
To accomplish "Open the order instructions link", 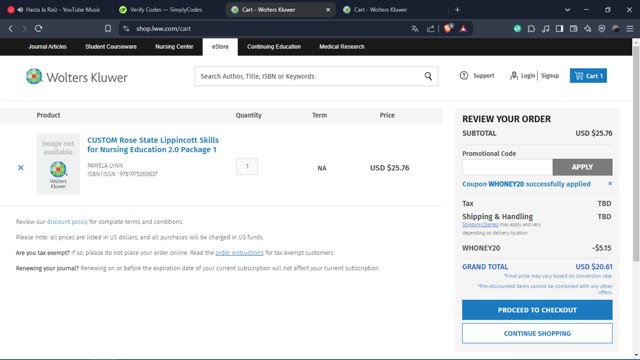I will coord(239,253).
